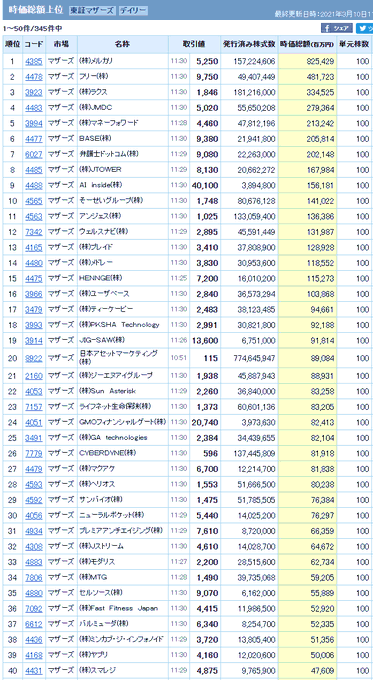Screen dimensions: 373x680
Task: Click the shares issued value 774,645,947
Action: pos(254,358)
